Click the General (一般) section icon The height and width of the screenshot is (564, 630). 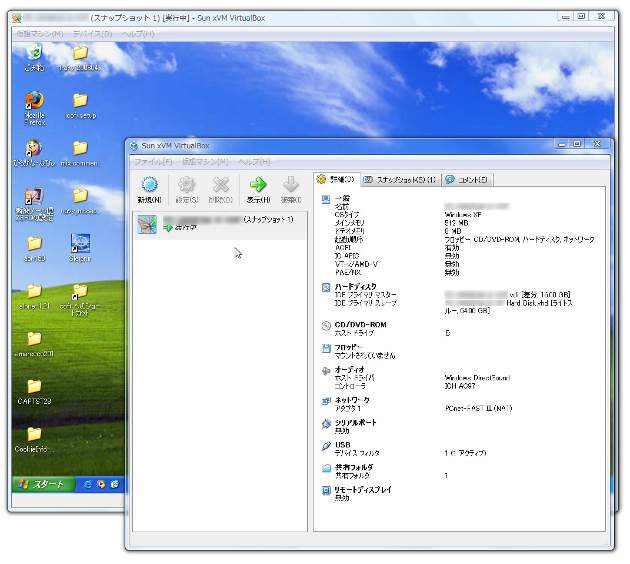tap(326, 199)
